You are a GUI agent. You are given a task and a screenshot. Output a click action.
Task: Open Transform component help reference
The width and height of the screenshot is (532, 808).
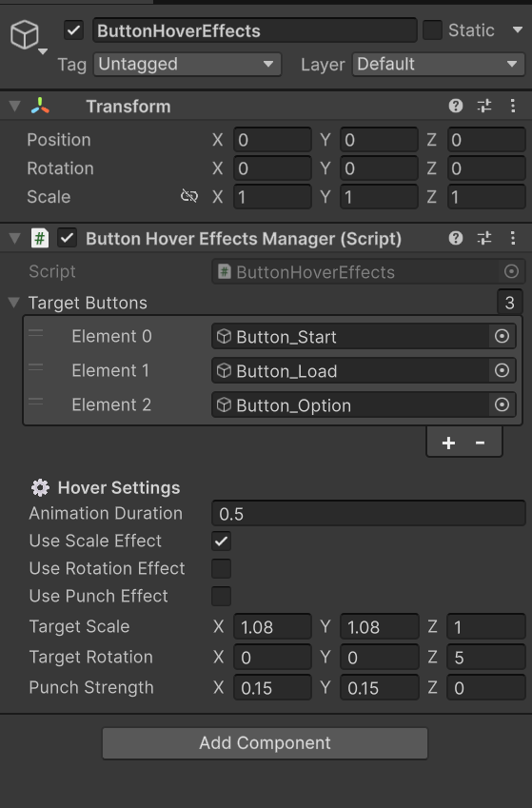(x=456, y=107)
